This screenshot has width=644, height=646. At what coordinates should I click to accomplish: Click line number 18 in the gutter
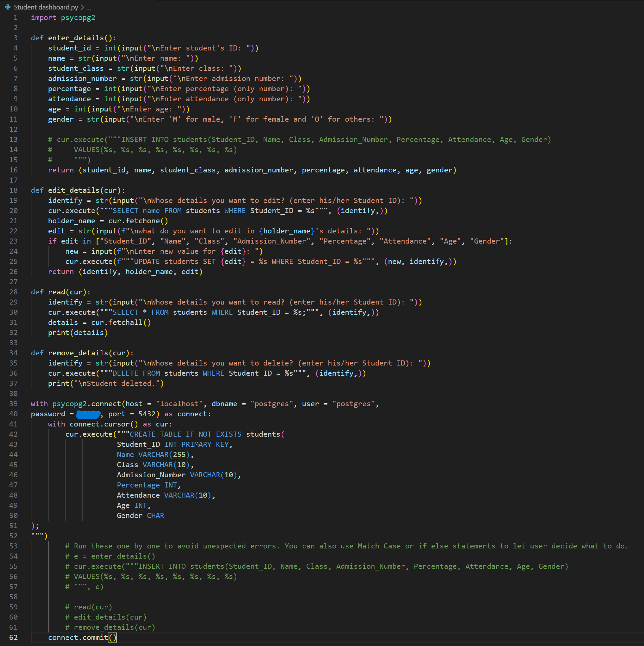[14, 190]
